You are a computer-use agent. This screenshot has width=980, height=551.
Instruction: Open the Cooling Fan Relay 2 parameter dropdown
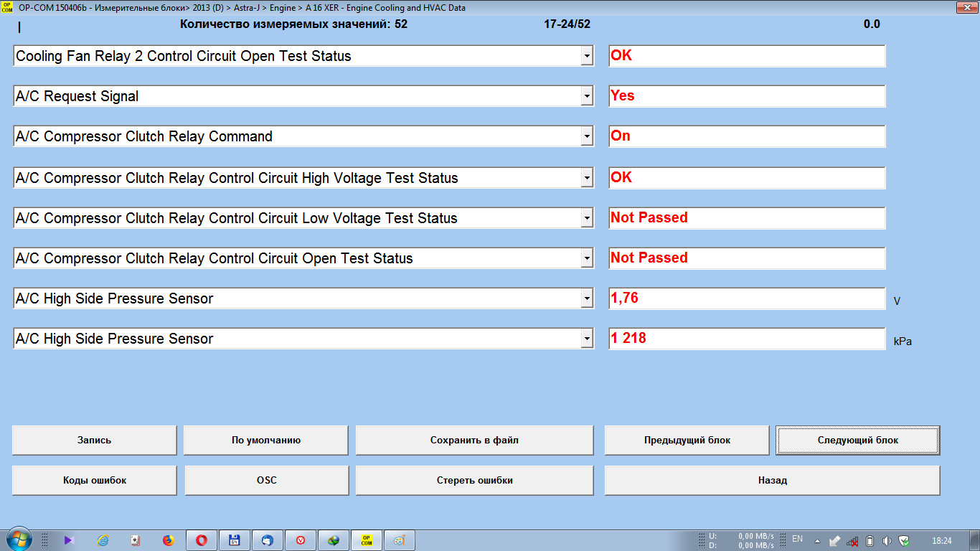click(x=587, y=56)
